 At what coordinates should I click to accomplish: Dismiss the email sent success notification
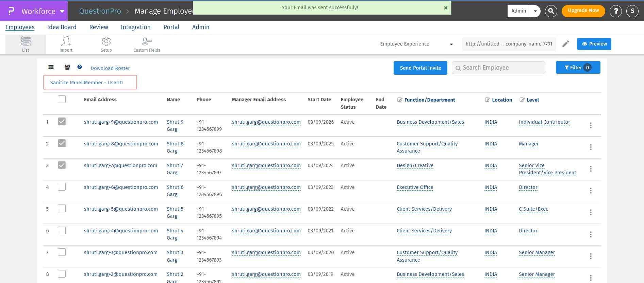[446, 8]
